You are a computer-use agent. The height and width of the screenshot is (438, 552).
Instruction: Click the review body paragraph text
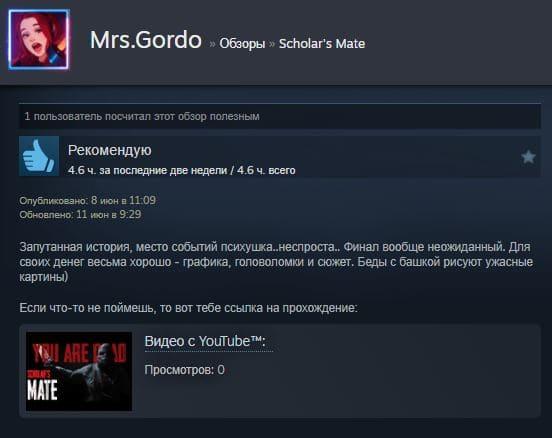[x=276, y=262]
